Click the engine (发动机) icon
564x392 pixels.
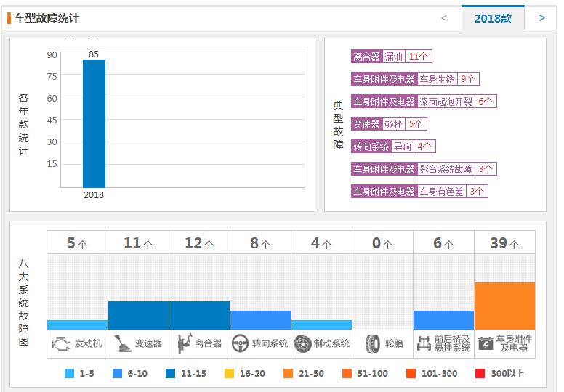tap(61, 344)
